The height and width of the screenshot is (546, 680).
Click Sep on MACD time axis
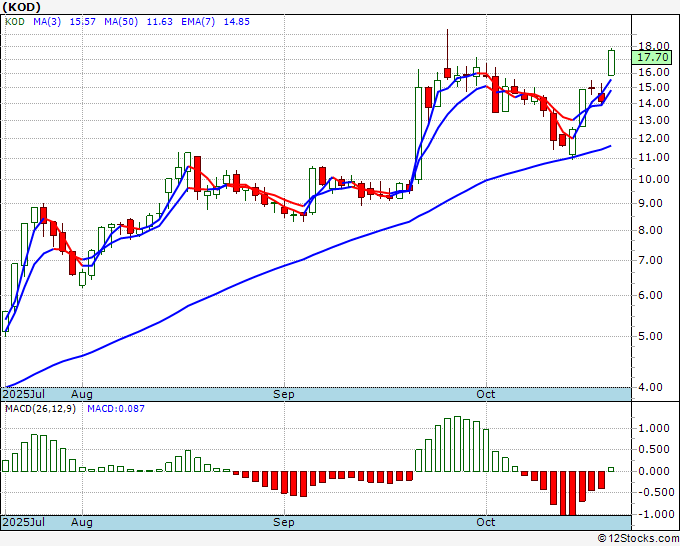coord(284,522)
